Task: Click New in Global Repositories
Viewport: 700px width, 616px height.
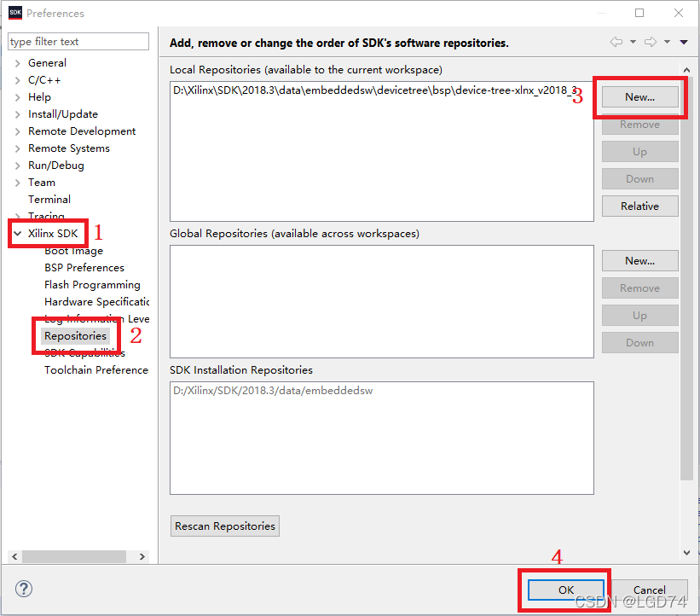Action: pyautogui.click(x=639, y=260)
